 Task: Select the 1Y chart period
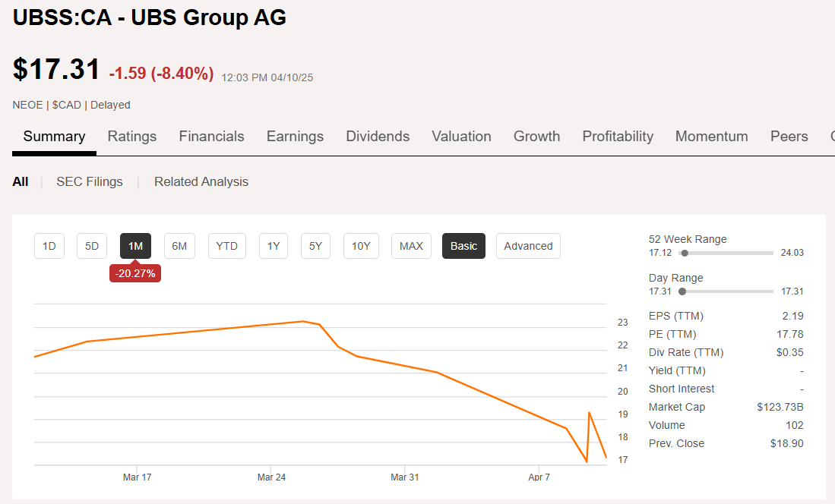coord(273,245)
